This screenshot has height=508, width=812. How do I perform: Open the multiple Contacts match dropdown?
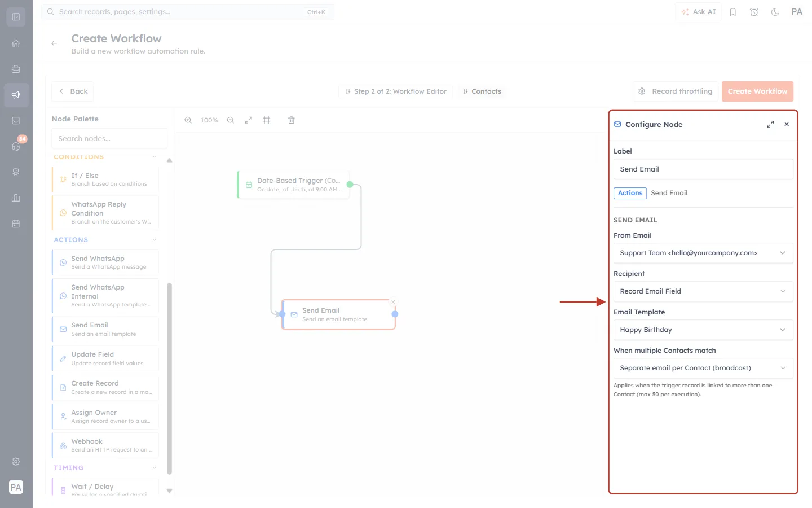[703, 368]
